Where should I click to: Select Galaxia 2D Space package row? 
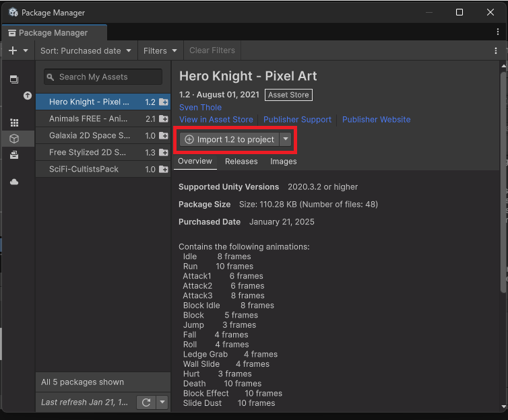[x=103, y=135]
